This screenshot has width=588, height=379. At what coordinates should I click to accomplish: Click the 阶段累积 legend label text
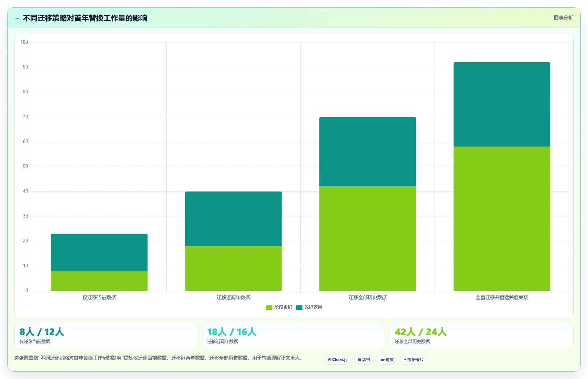[283, 307]
